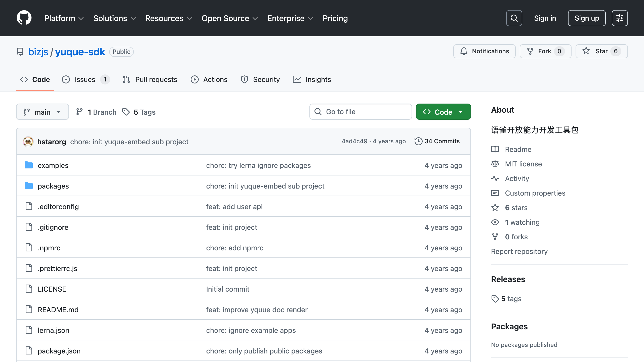Click the branch icon beside 1 Branch
This screenshot has width=644, height=362.
click(79, 112)
